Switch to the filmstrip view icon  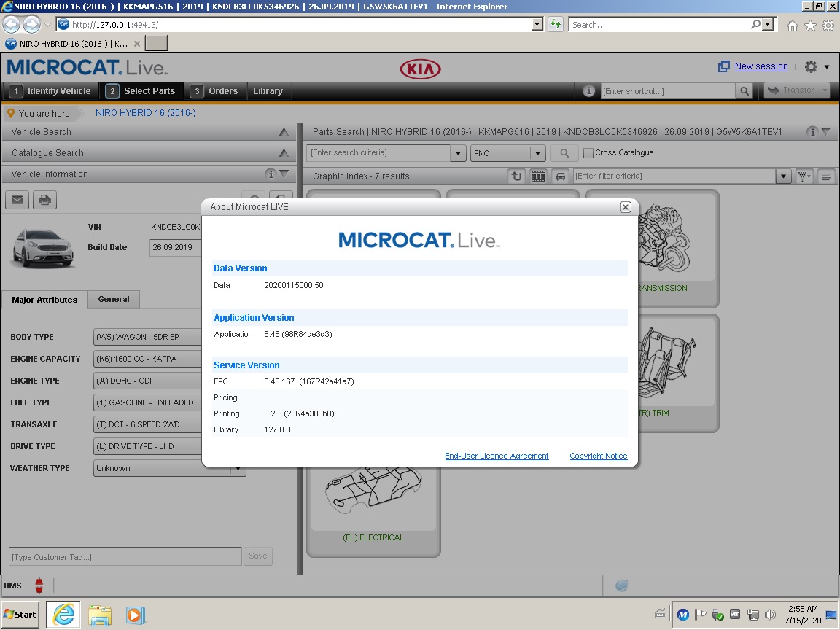[538, 176]
